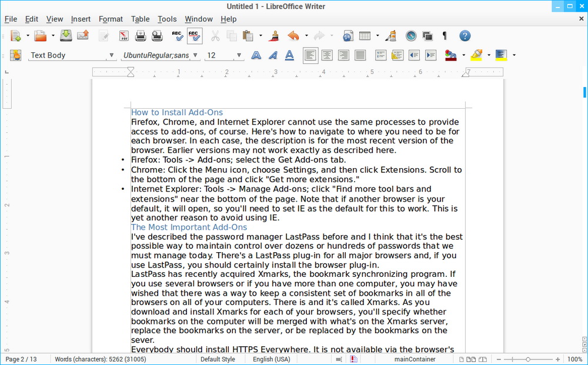Expand the Paste options arrow
The width and height of the screenshot is (588, 365).
pos(260,36)
